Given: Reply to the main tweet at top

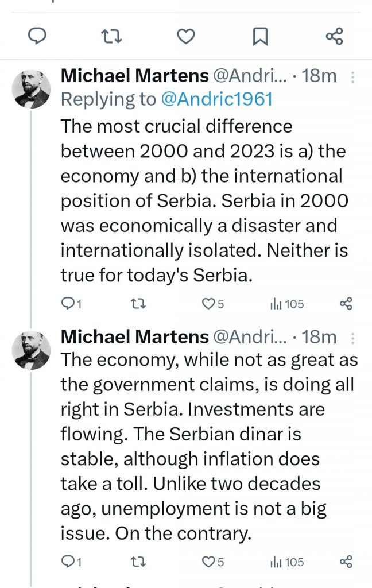Looking at the screenshot, I should click(x=37, y=37).
